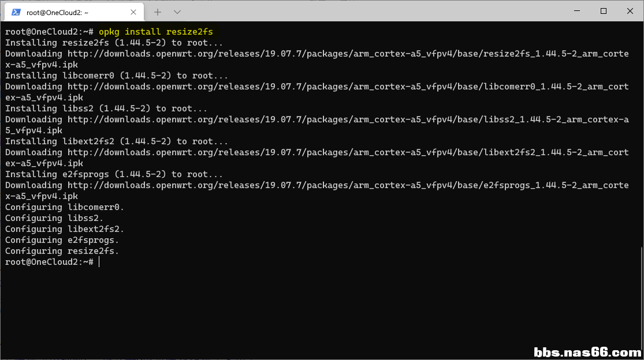
Task: Close the terminal window
Action: (630, 11)
